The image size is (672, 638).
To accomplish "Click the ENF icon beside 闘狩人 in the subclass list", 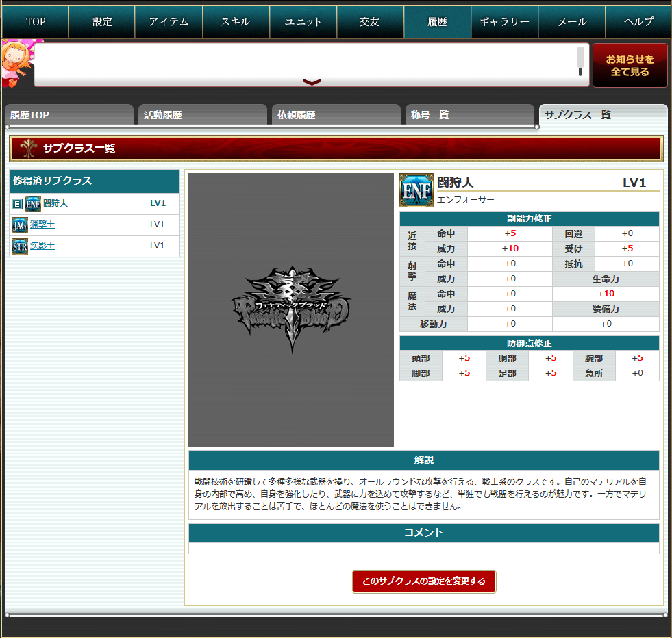I will tap(33, 204).
